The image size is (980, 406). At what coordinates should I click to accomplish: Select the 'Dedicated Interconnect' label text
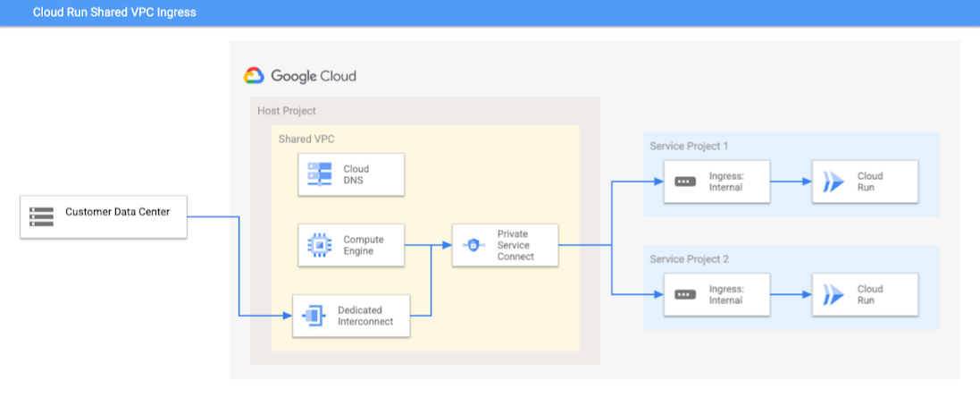pyautogui.click(x=365, y=316)
